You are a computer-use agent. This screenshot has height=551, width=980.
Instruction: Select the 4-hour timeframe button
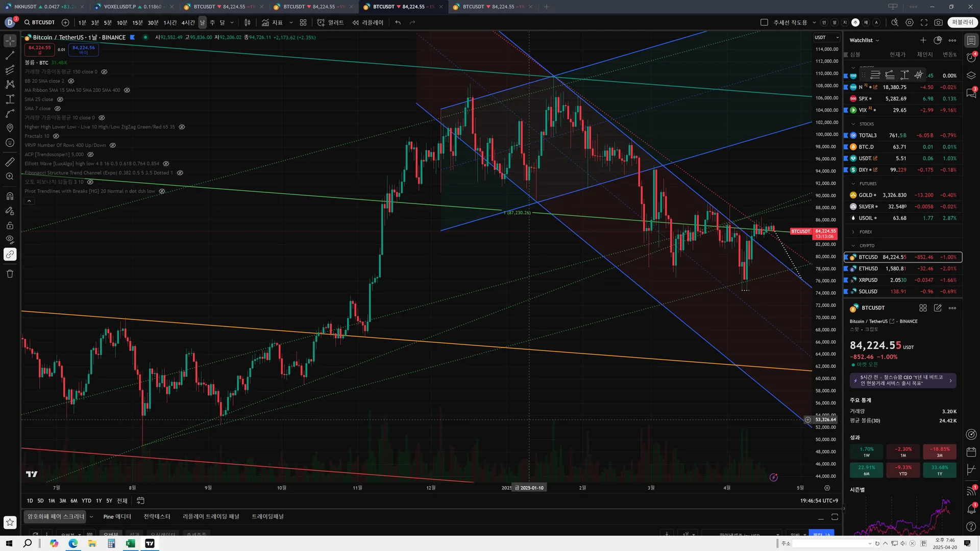tap(188, 22)
